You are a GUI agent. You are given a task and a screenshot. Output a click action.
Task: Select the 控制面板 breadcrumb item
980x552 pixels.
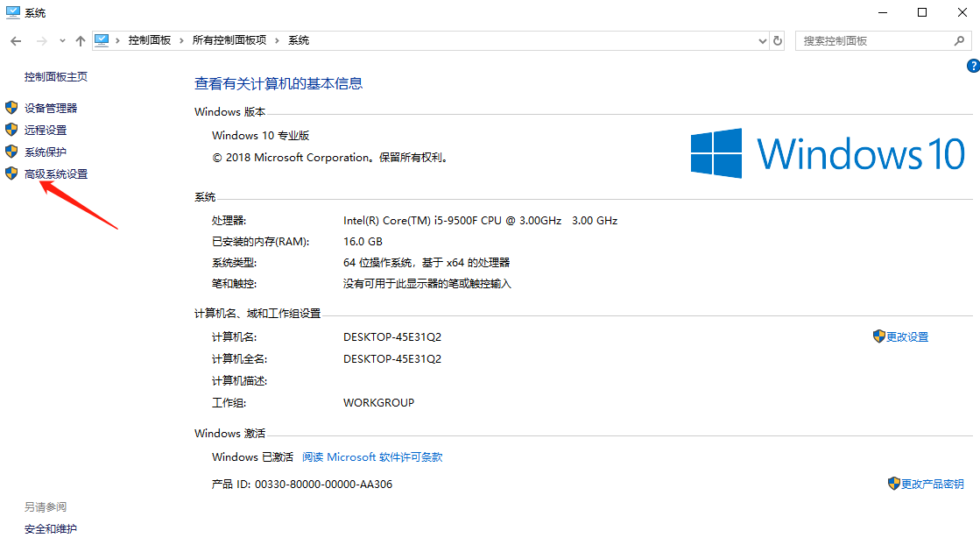[x=150, y=40]
